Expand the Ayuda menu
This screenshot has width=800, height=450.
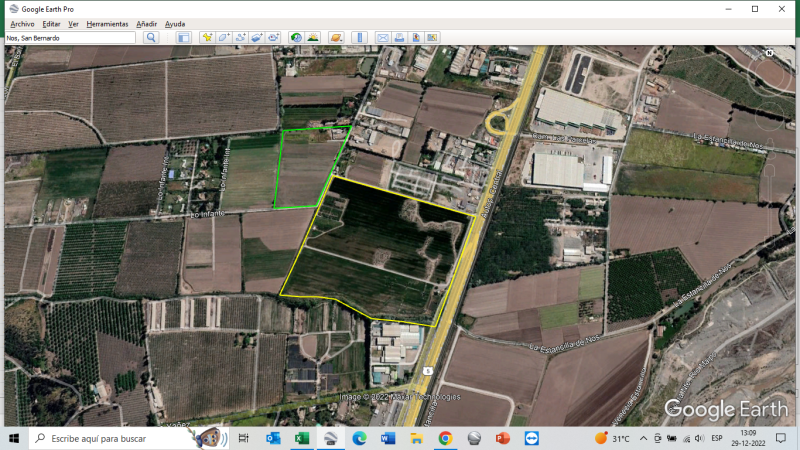[175, 23]
